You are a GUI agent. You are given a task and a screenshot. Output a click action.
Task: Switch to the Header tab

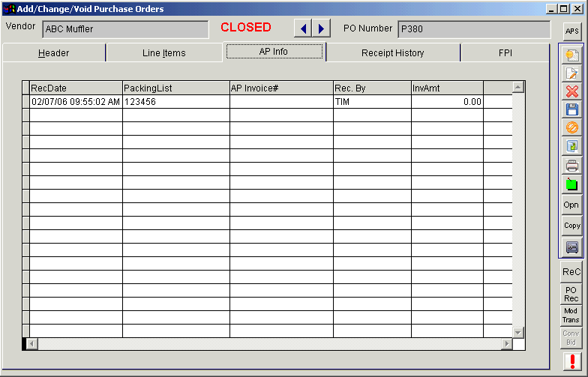click(54, 53)
